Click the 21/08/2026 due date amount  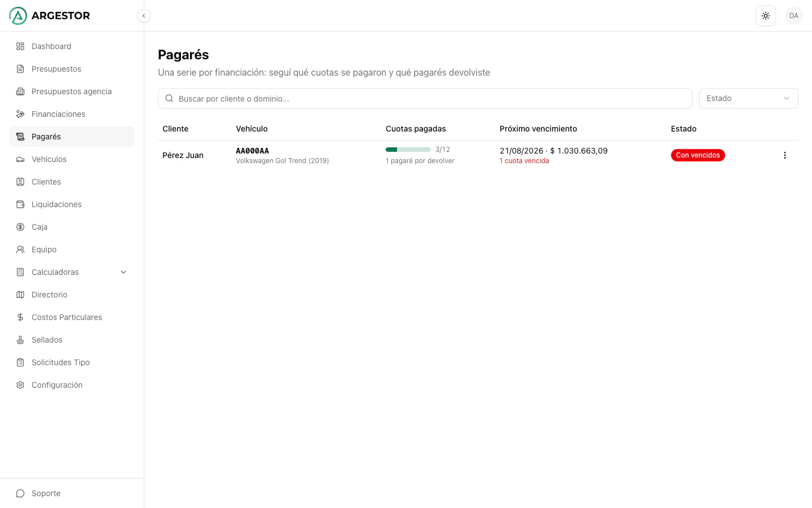554,151
